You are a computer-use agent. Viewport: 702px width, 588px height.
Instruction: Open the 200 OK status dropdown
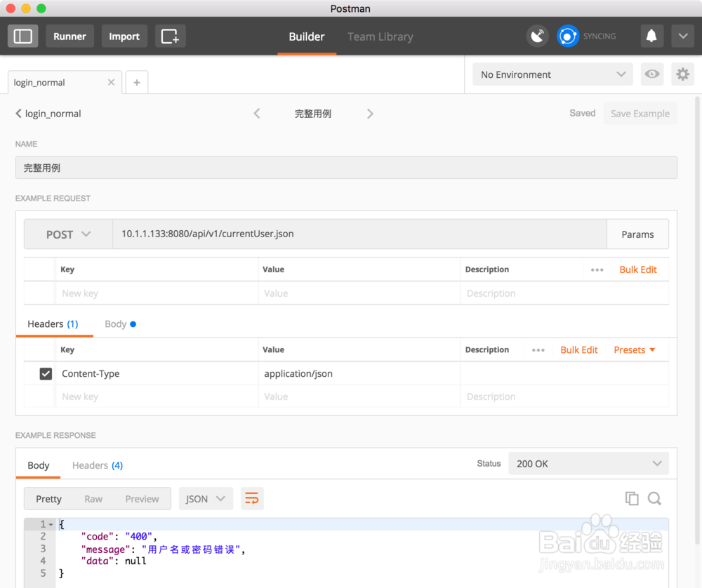pos(588,464)
